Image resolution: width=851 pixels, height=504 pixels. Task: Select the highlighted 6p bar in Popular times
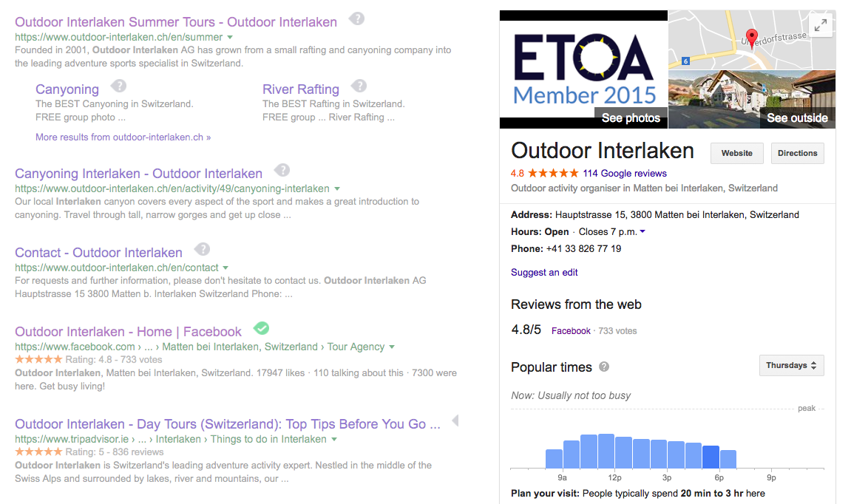pos(711,457)
